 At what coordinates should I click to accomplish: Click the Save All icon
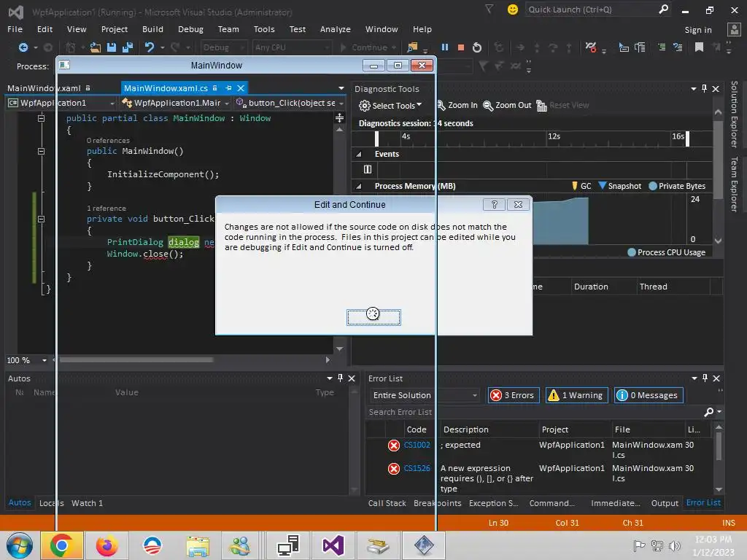click(128, 47)
